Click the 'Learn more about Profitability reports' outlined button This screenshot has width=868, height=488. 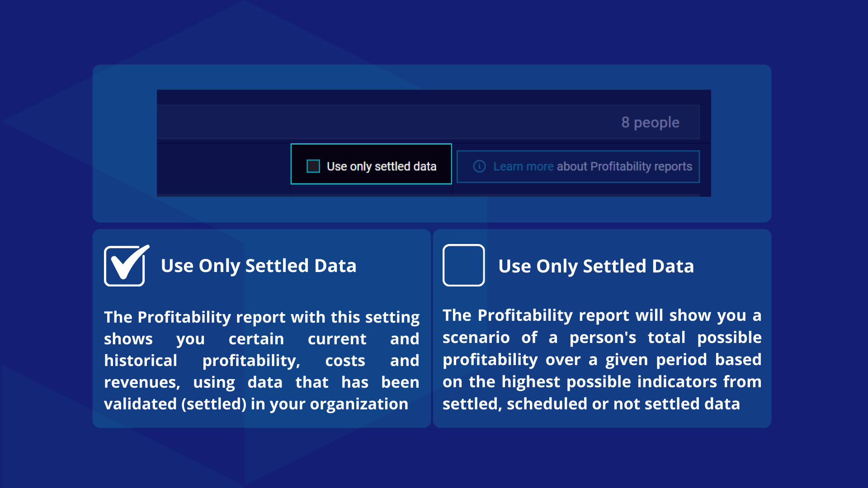click(578, 166)
